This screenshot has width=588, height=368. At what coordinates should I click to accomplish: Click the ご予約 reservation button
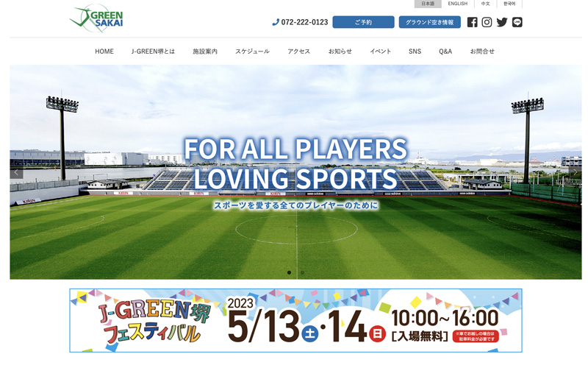pyautogui.click(x=363, y=22)
